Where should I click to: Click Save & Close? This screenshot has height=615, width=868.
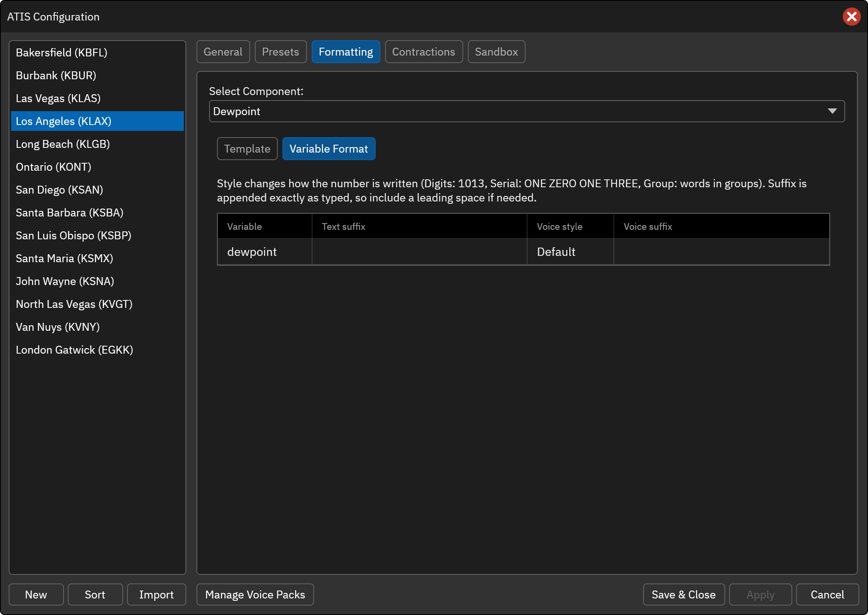click(684, 594)
